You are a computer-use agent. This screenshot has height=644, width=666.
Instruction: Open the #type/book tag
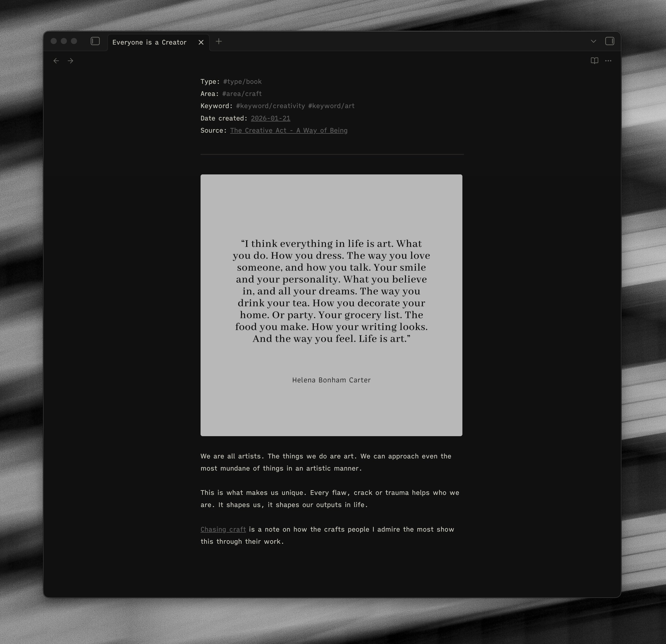pos(242,82)
